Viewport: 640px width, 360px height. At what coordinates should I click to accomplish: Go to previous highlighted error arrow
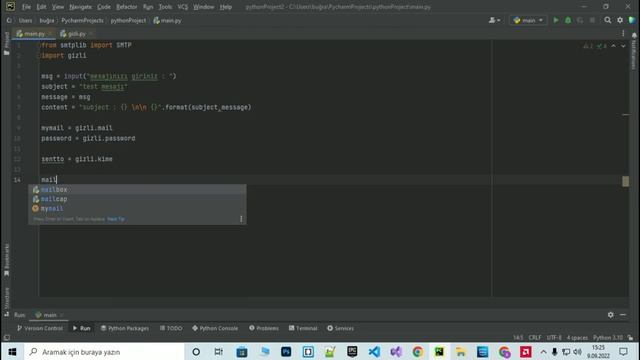[613, 46]
